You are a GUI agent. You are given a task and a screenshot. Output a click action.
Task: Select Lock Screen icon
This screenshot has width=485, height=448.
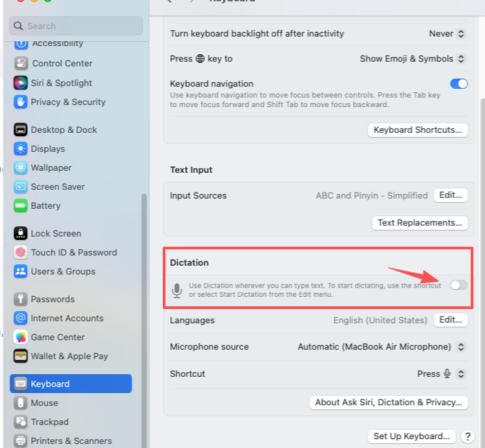(x=20, y=233)
